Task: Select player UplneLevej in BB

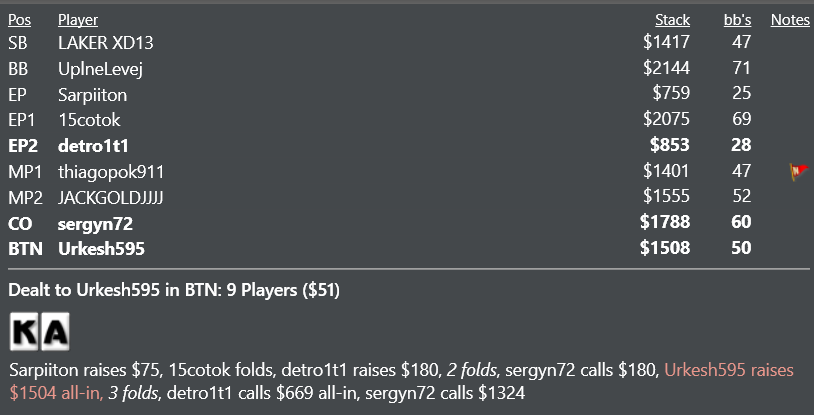Action: [x=100, y=69]
